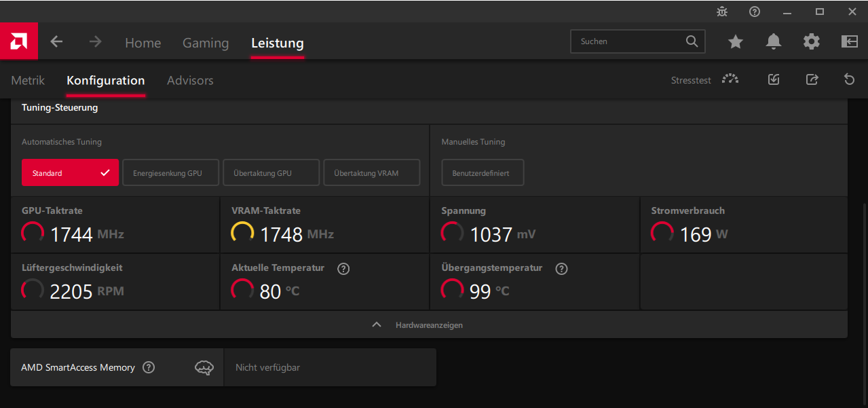Reset settings with the undo arrow icon
Image resolution: width=868 pixels, height=408 pixels.
click(x=849, y=79)
